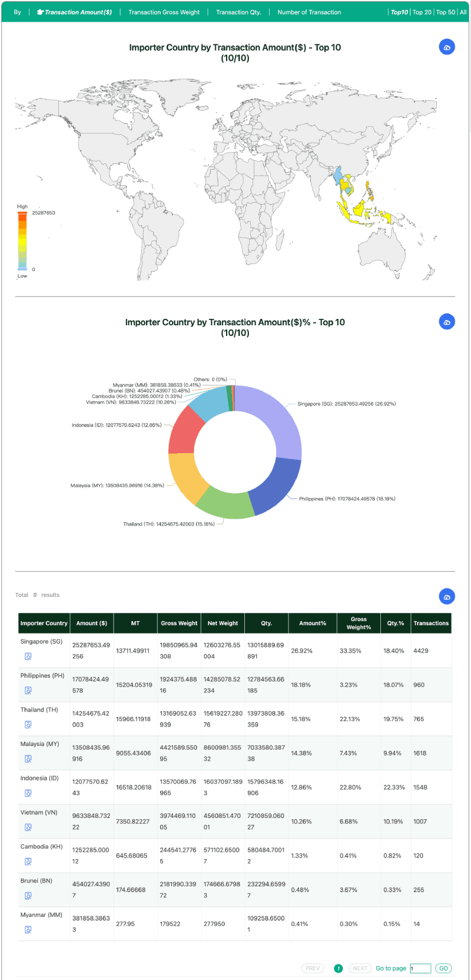Image resolution: width=471 pixels, height=980 pixels.
Task: Open the detail search icon under Vietnam (VN)
Action: (x=28, y=827)
